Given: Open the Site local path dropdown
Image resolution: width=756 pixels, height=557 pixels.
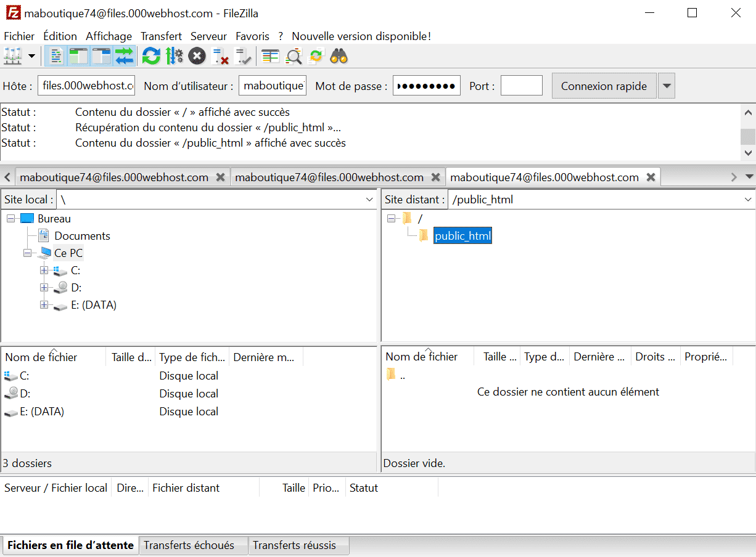Looking at the screenshot, I should coord(369,200).
